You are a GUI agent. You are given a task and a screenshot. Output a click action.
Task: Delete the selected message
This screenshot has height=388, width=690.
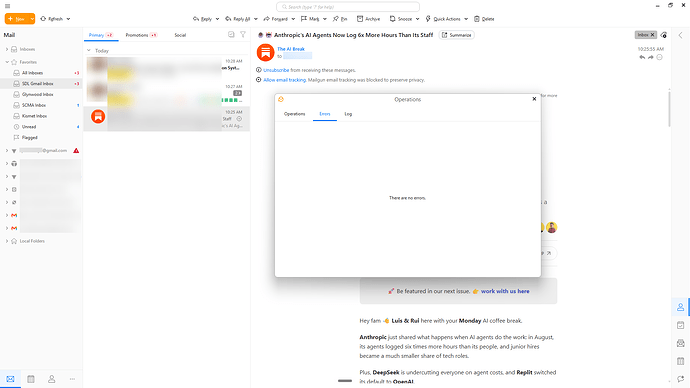[484, 19]
